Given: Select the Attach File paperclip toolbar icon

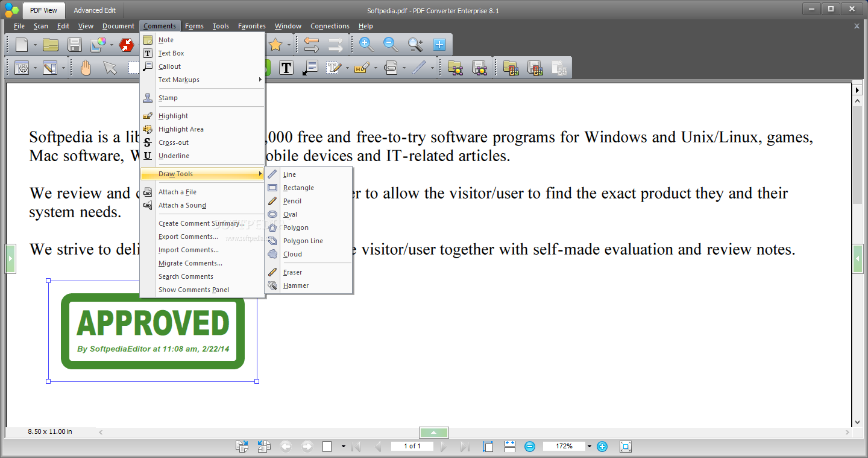Looking at the screenshot, I should (x=391, y=68).
